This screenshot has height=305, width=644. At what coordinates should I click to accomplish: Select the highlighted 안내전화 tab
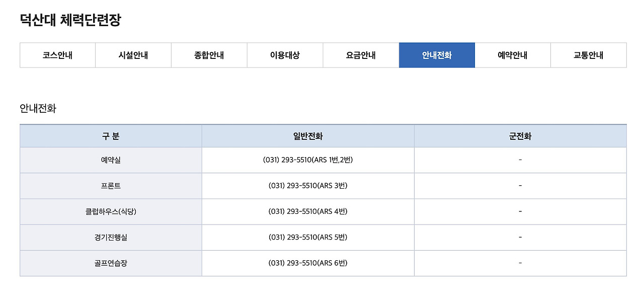[x=437, y=55]
